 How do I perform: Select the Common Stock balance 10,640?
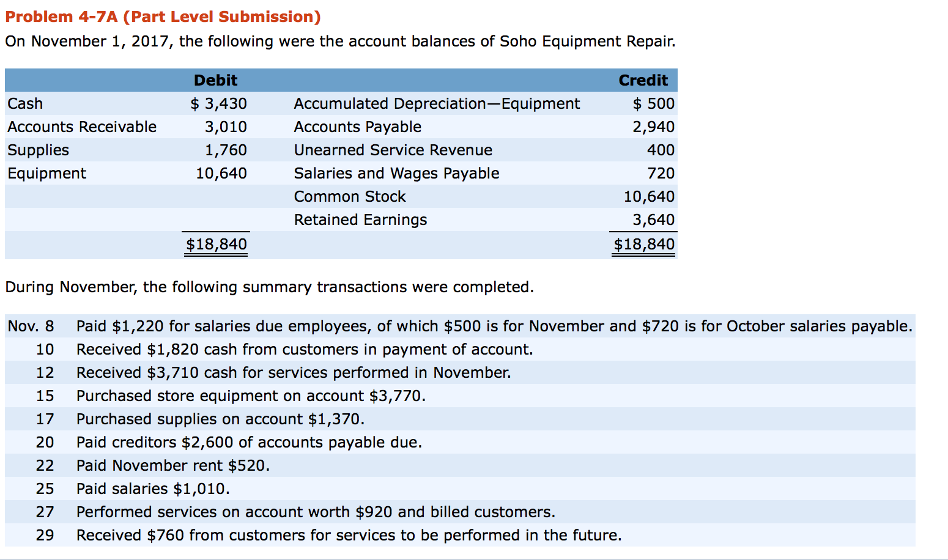click(x=648, y=196)
